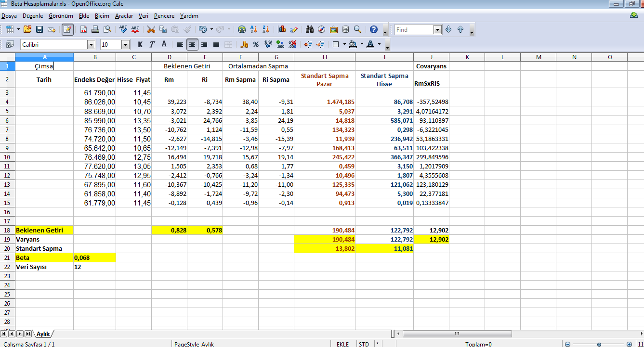This screenshot has width=644, height=347.
Task: Open Data Sources
Action: [x=345, y=29]
